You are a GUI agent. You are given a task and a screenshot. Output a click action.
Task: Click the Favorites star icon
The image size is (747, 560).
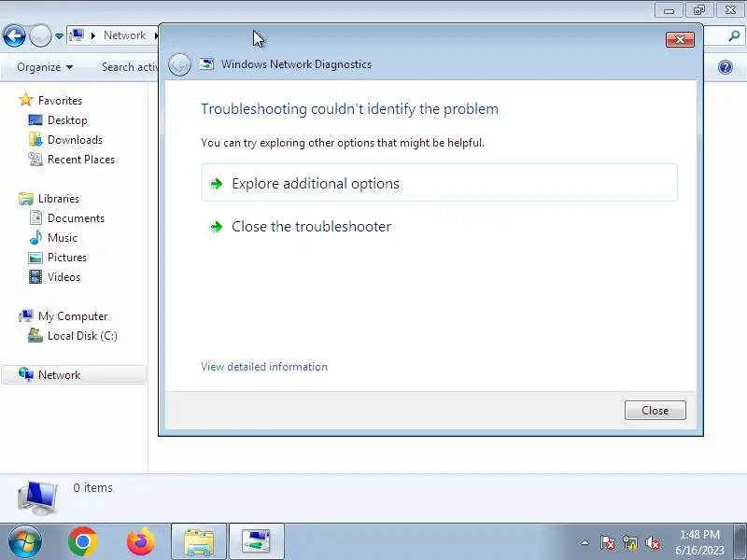[x=26, y=100]
